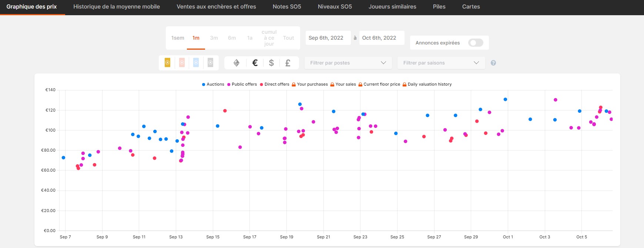The height and width of the screenshot is (248, 644).
Task: Enable the Annonces expirées toggle
Action: pyautogui.click(x=476, y=43)
